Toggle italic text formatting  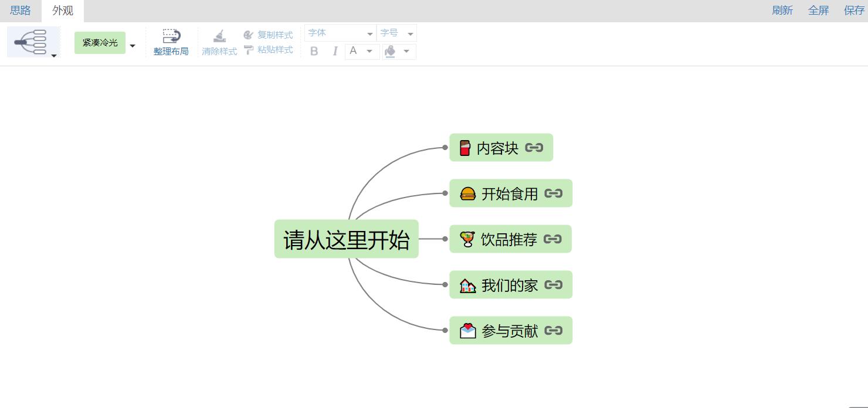(334, 52)
